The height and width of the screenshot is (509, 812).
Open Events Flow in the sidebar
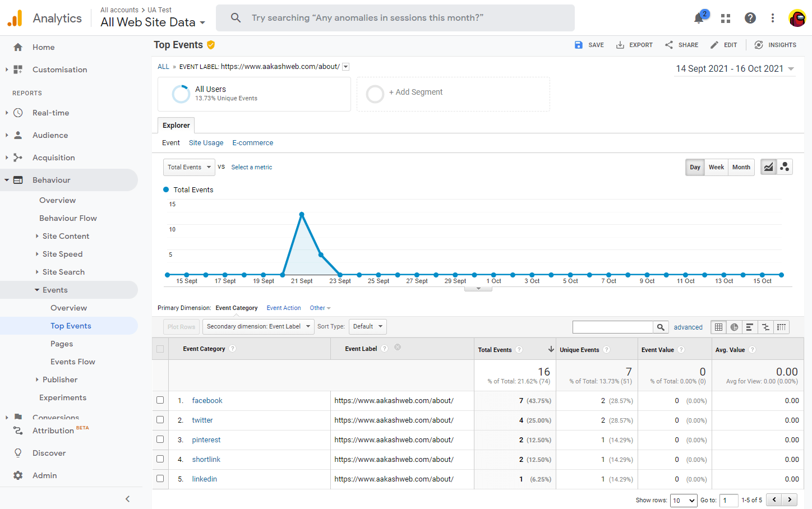72,362
